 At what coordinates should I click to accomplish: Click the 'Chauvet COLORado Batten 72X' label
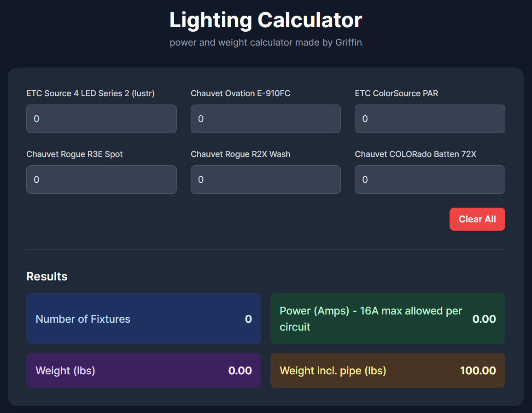415,154
